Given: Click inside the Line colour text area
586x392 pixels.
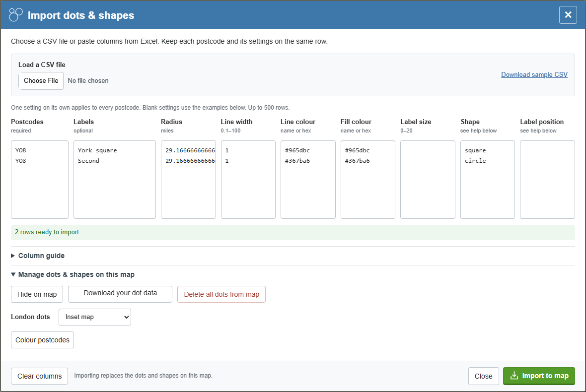Looking at the screenshot, I should (x=308, y=180).
